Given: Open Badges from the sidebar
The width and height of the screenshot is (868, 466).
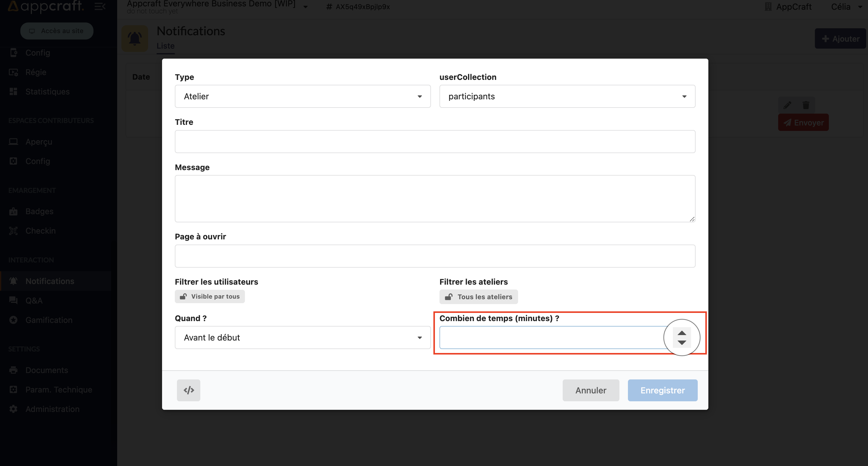Looking at the screenshot, I should (x=39, y=211).
